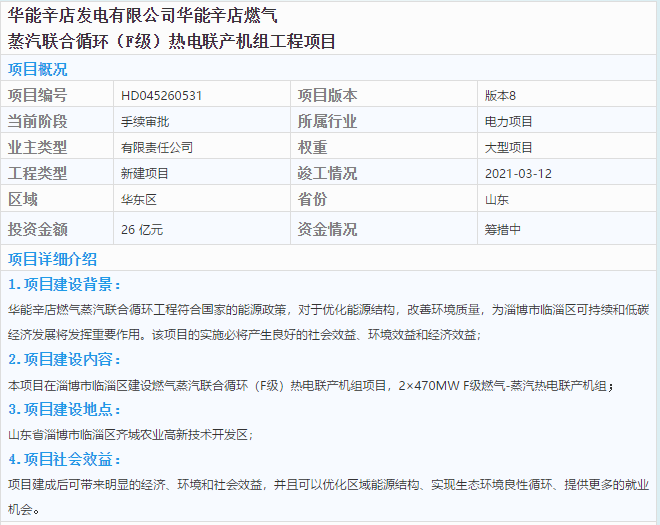
Task: Click the title line 蒸汽联合循环（F级）热电联产机组工程项目
Action: [172, 41]
